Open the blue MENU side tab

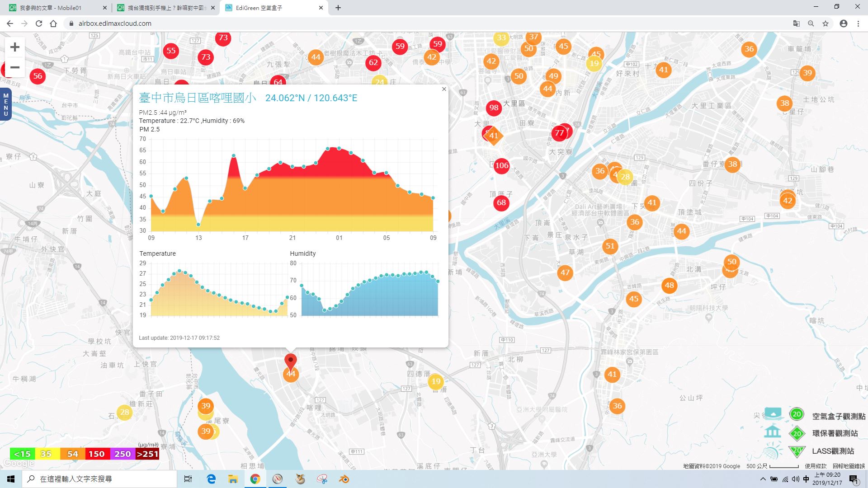pos(6,104)
